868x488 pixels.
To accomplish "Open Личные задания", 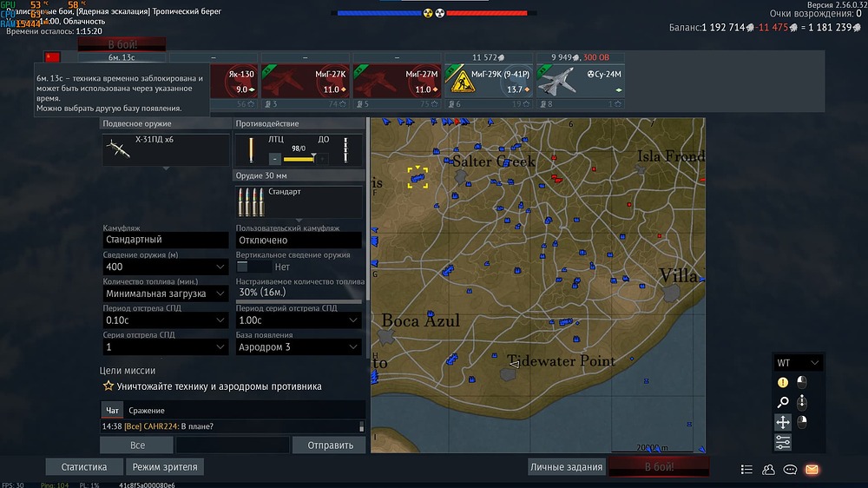I will pyautogui.click(x=566, y=467).
